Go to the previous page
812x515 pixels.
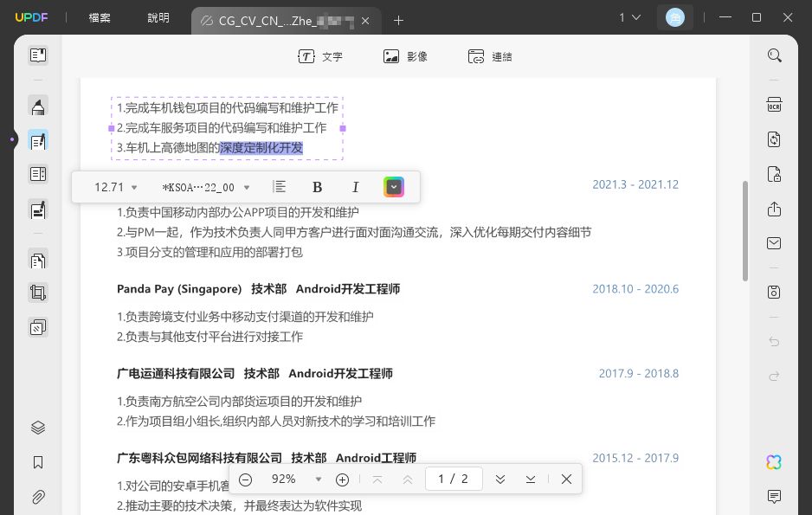tap(408, 480)
